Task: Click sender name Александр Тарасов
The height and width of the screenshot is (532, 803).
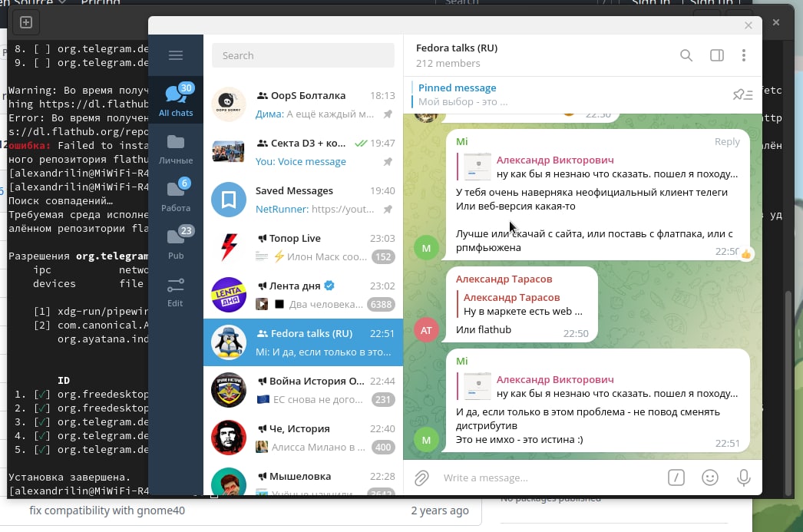Action: (504, 279)
